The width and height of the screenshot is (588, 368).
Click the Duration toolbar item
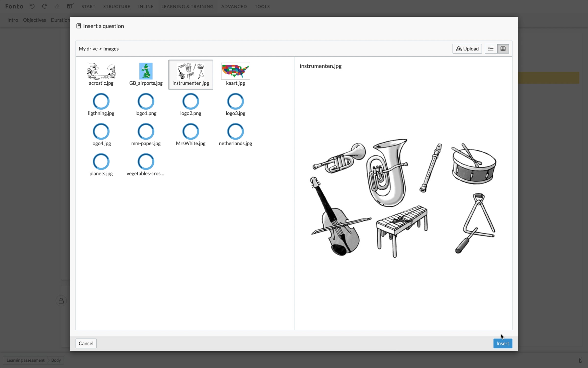[60, 20]
